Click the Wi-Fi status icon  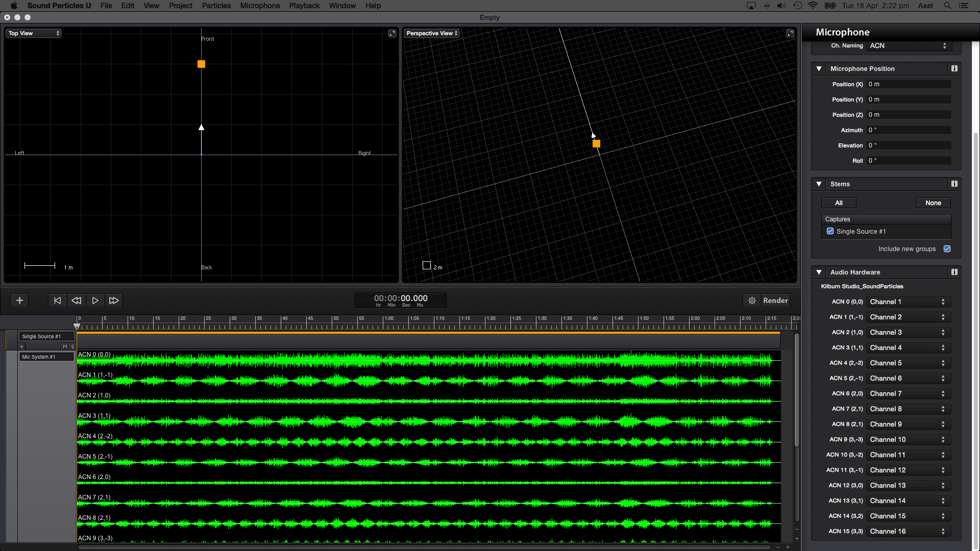pos(813,6)
